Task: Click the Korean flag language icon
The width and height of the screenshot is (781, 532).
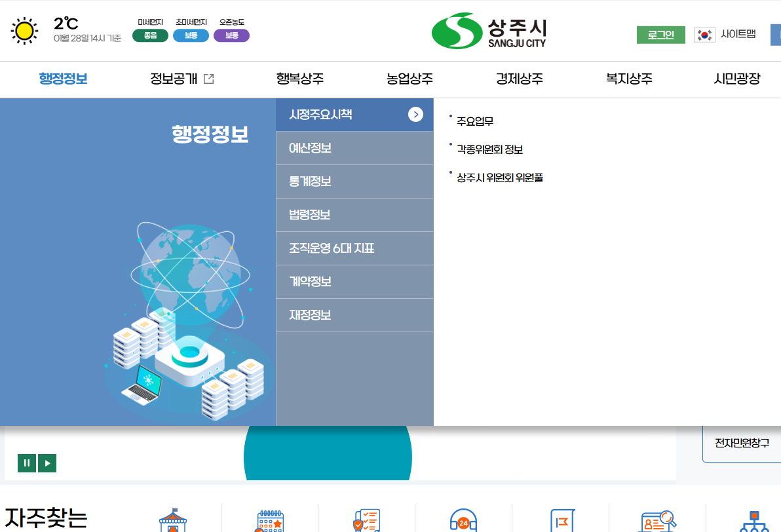Action: (704, 35)
